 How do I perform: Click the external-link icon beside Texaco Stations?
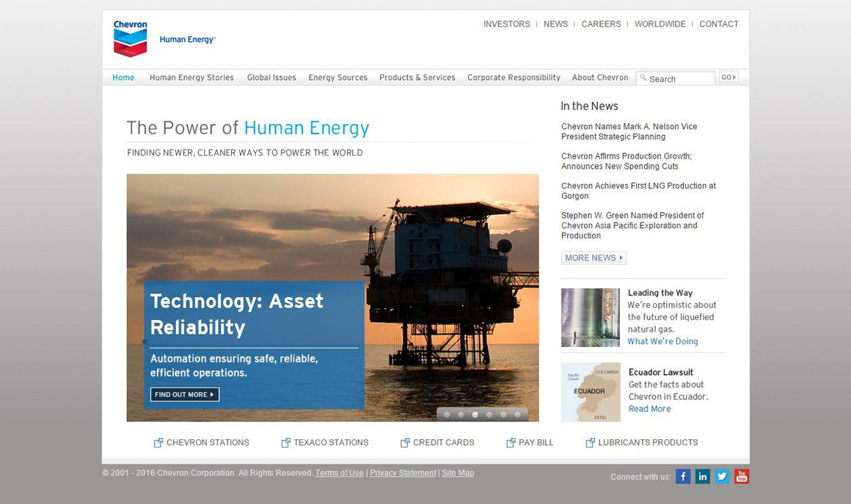click(x=286, y=442)
